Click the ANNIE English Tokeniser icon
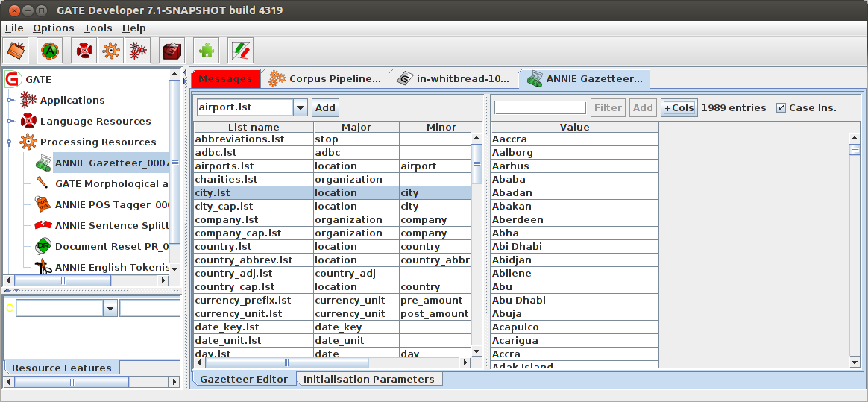The width and height of the screenshot is (868, 402). pos(43,268)
